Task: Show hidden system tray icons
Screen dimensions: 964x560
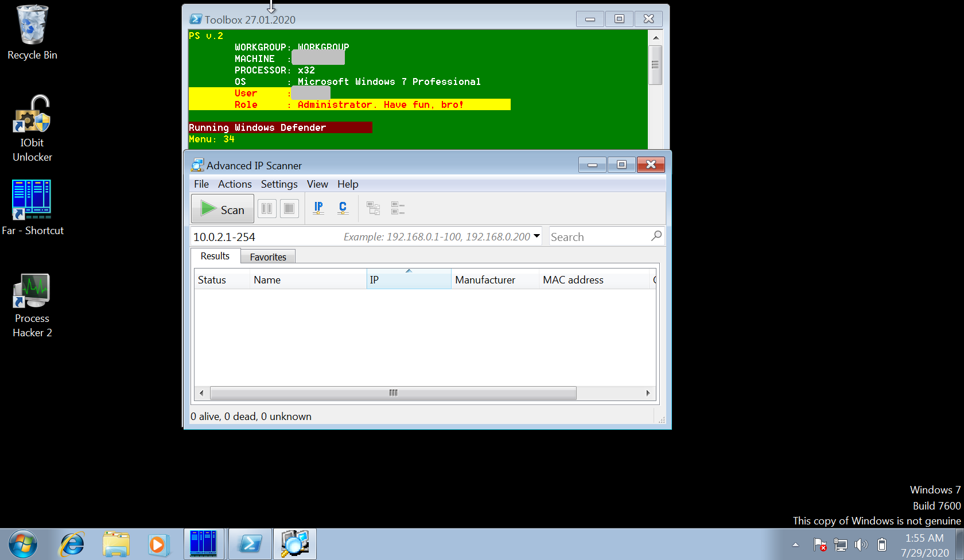Action: pyautogui.click(x=795, y=545)
